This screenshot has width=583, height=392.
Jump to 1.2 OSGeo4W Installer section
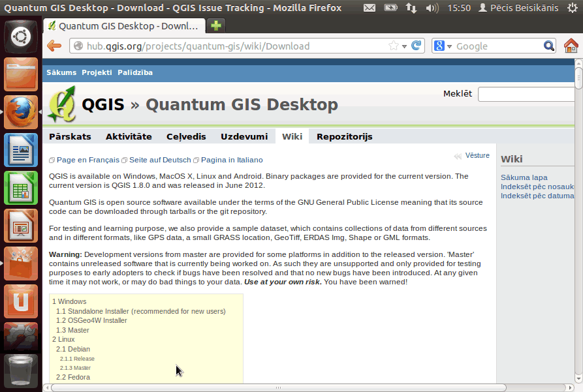[91, 320]
